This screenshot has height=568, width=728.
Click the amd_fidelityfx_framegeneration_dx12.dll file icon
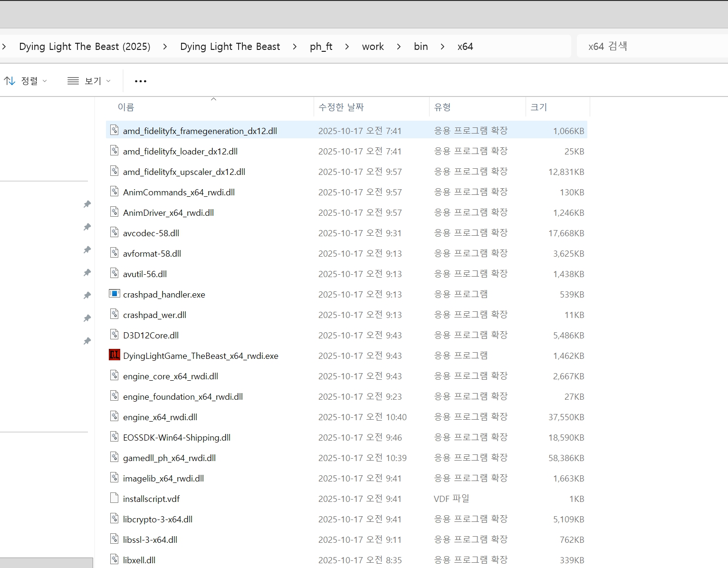pos(114,130)
